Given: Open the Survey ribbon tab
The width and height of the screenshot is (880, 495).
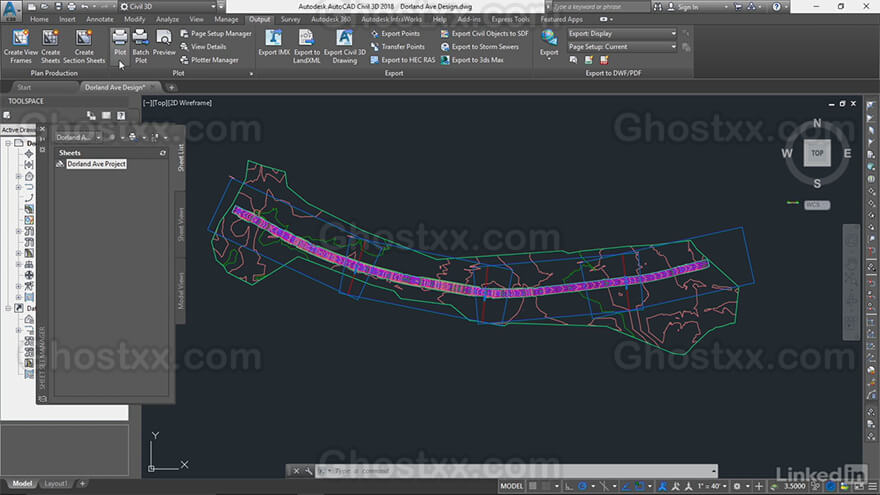Looking at the screenshot, I should click(x=291, y=19).
